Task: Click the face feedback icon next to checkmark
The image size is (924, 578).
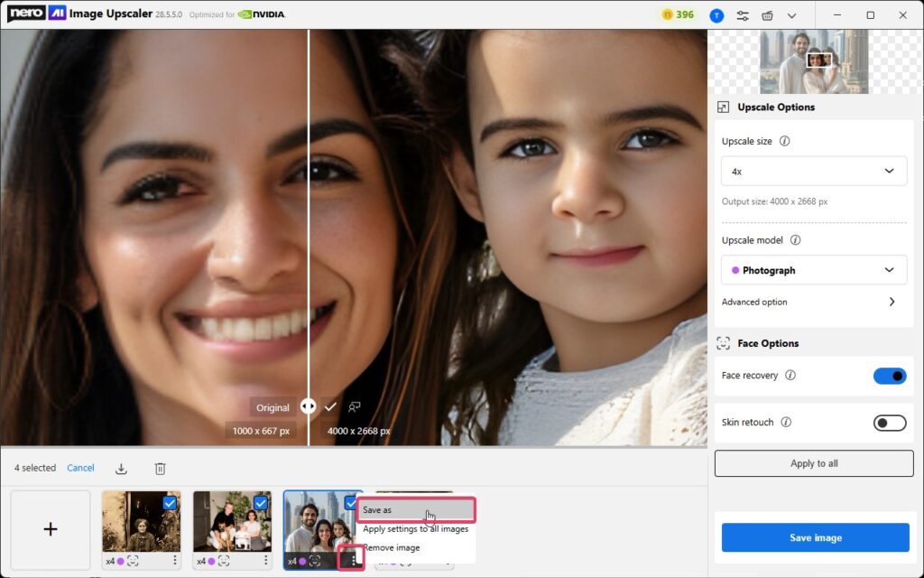Action: [x=355, y=407]
